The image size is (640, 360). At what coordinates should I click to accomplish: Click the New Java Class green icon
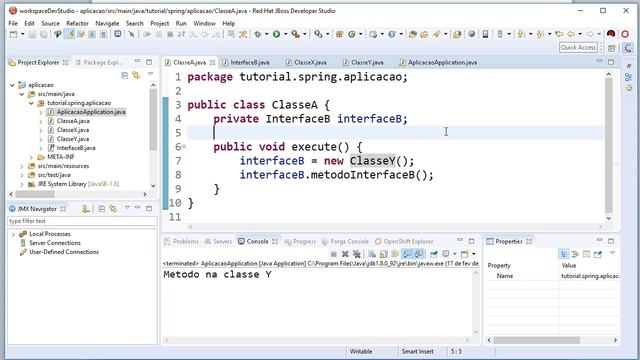[351, 34]
